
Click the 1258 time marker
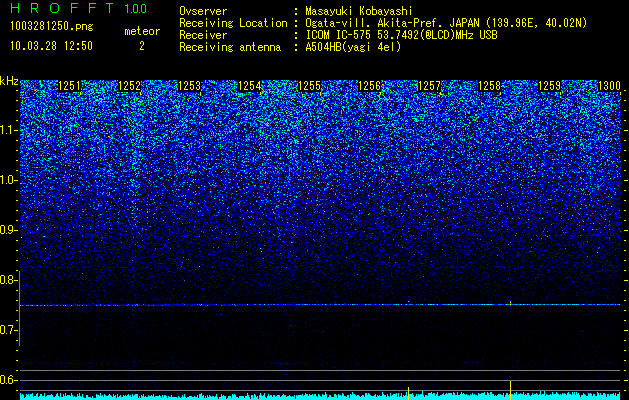(489, 86)
